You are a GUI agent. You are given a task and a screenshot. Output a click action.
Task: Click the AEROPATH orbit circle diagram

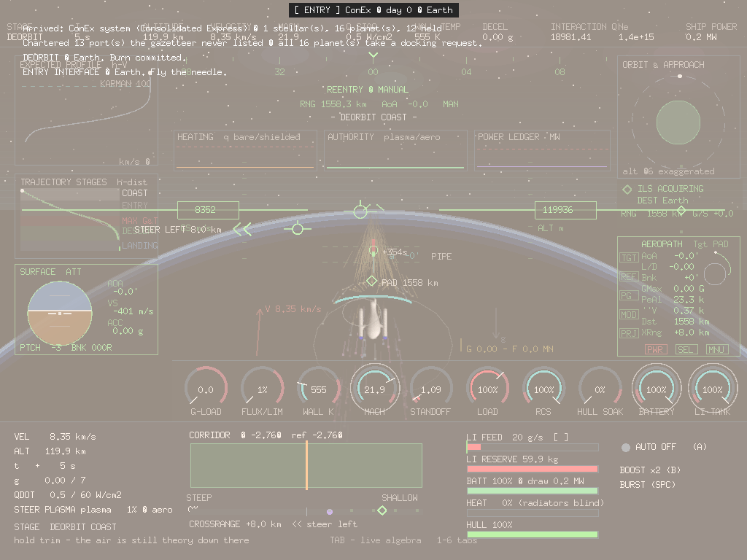(x=715, y=273)
